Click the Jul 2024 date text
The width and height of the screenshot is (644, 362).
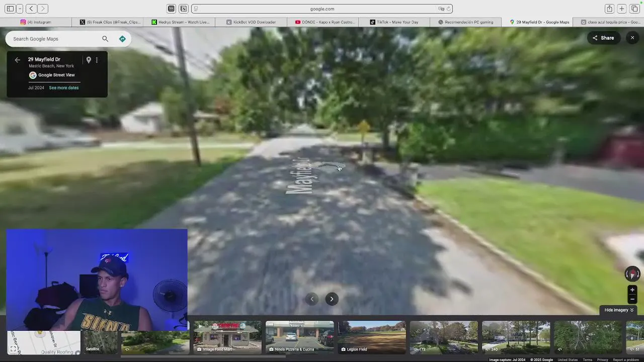pyautogui.click(x=36, y=87)
